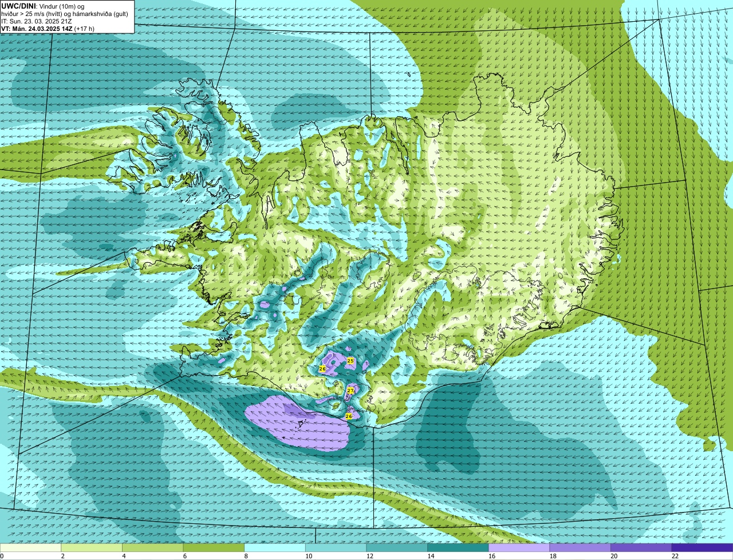Image resolution: width=733 pixels, height=560 pixels.
Task: Click the 26 gust marker beside the 25 marker
Action: coord(322,369)
